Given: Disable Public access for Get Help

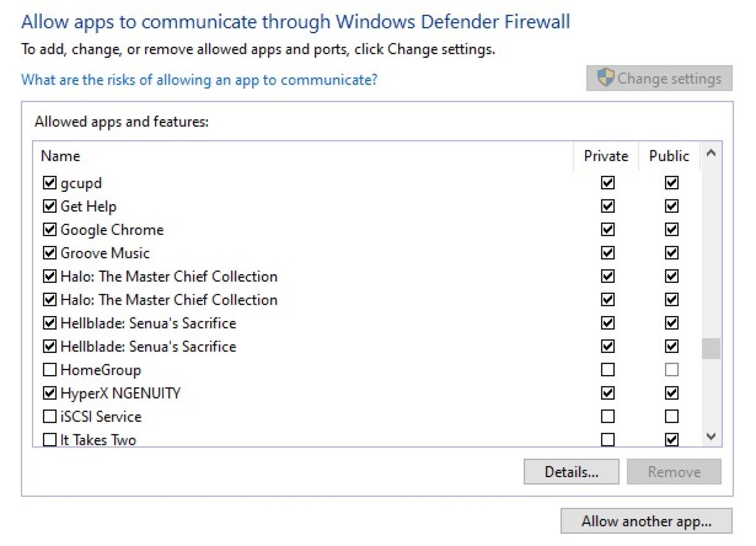Looking at the screenshot, I should coord(671,206).
